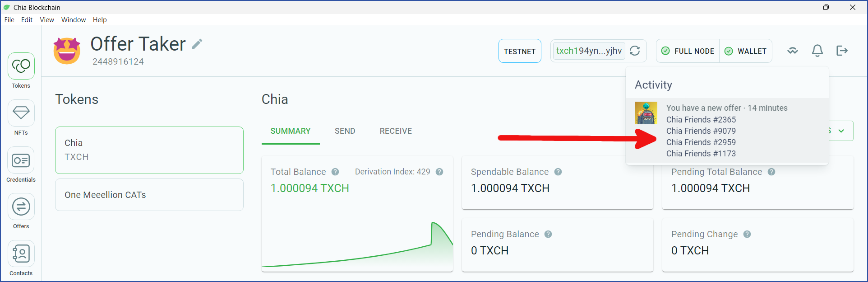Open the WalletConnect icon
The image size is (868, 282).
793,51
